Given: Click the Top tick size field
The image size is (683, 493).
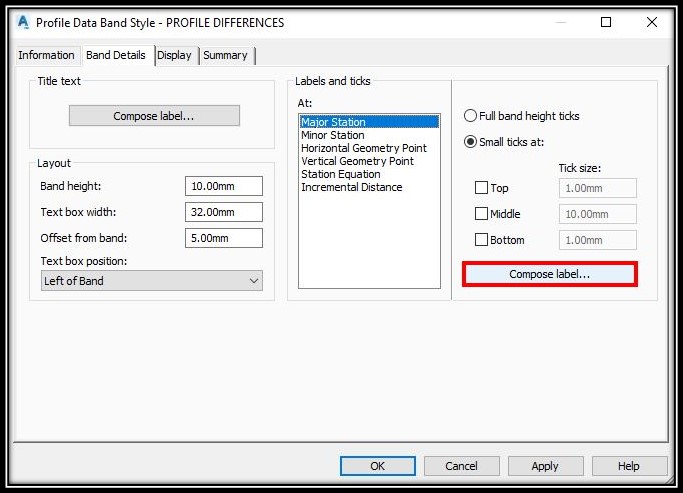Looking at the screenshot, I should click(x=598, y=188).
